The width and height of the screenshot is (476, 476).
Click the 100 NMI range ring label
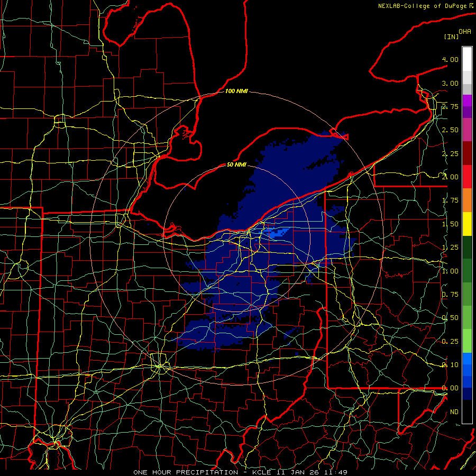click(236, 91)
